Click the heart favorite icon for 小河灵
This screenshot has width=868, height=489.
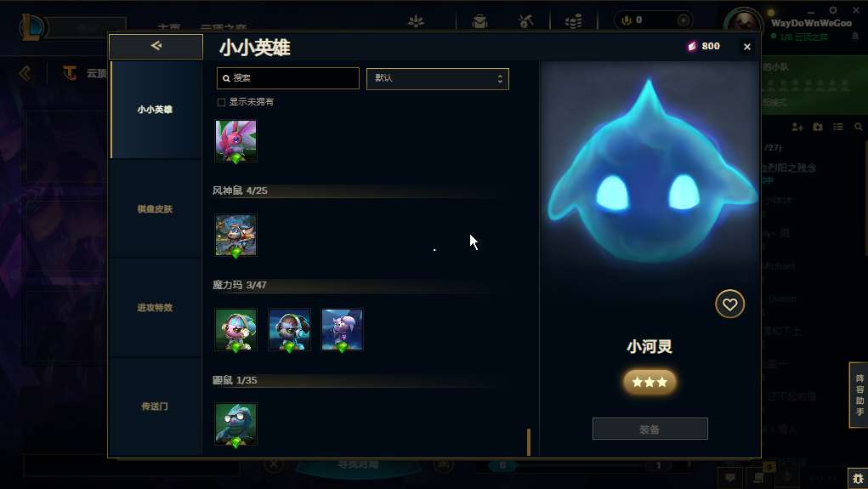pos(729,304)
